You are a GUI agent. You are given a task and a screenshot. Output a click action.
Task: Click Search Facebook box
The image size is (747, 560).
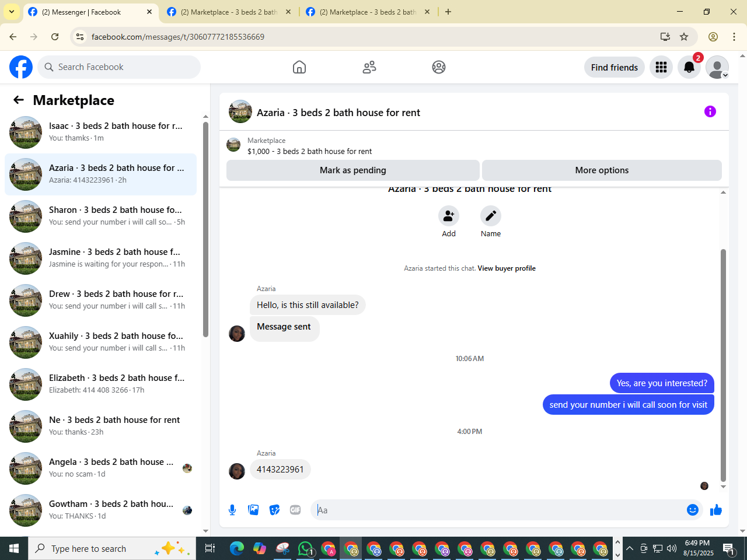[x=119, y=67]
